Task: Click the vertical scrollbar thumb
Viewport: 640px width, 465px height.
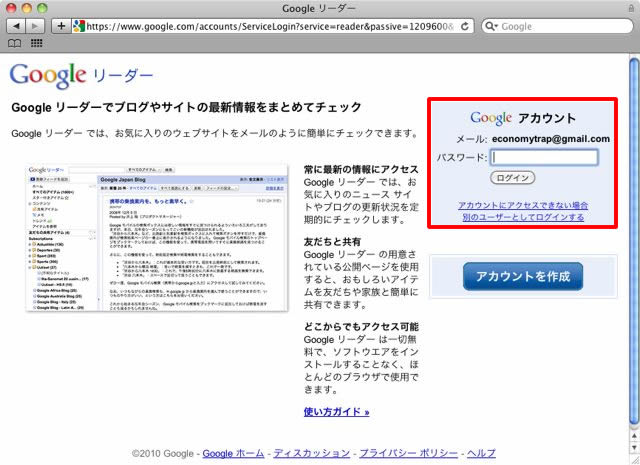Action: (634, 242)
